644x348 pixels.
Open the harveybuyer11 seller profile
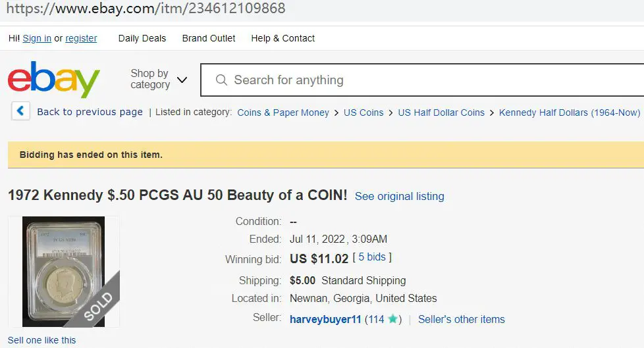(x=325, y=319)
